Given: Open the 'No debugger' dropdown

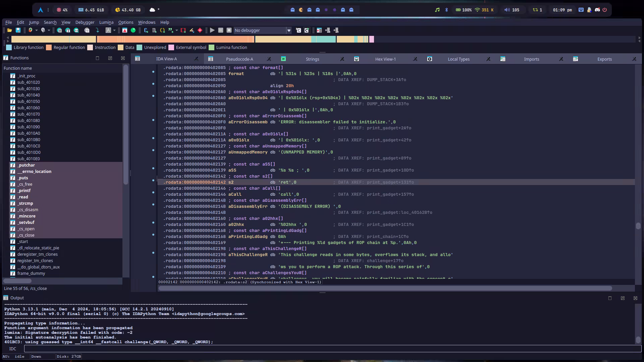Looking at the screenshot, I should tap(288, 30).
